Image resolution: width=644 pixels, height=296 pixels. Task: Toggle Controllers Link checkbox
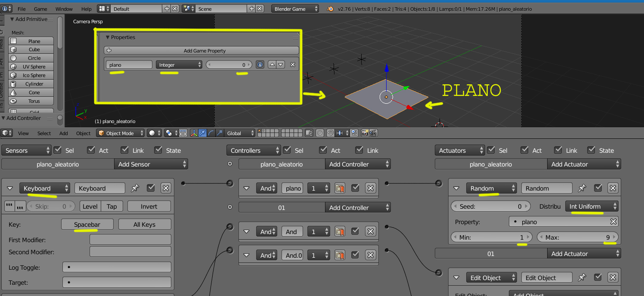(359, 150)
